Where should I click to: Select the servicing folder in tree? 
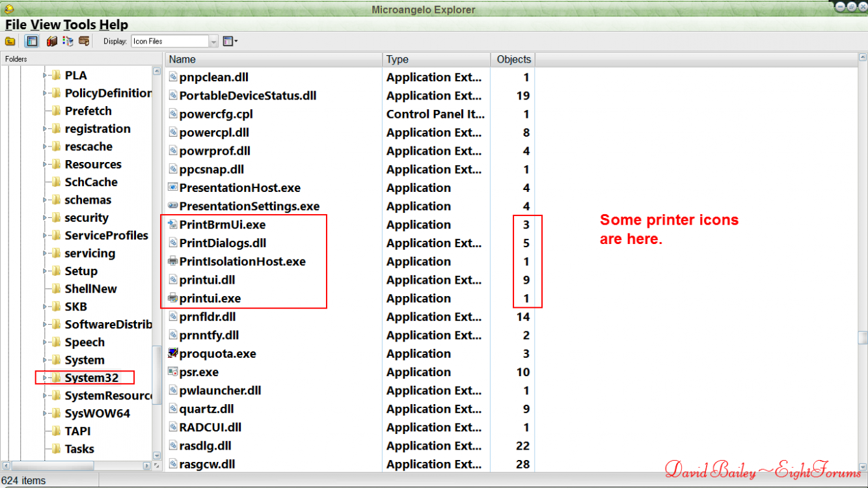click(90, 253)
